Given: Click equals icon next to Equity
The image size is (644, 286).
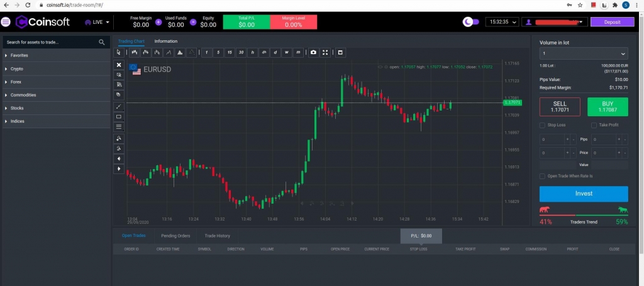Looking at the screenshot, I should coord(193,22).
